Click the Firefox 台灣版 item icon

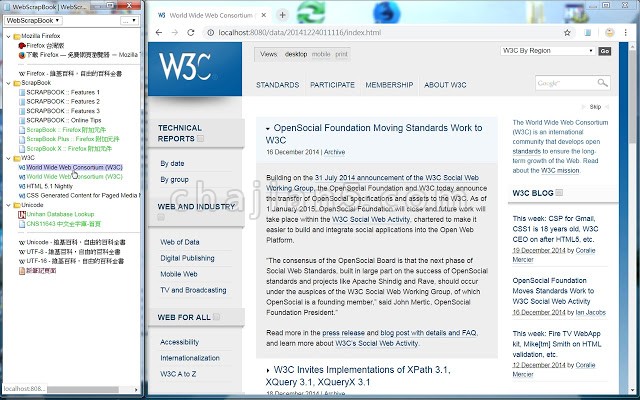point(22,46)
